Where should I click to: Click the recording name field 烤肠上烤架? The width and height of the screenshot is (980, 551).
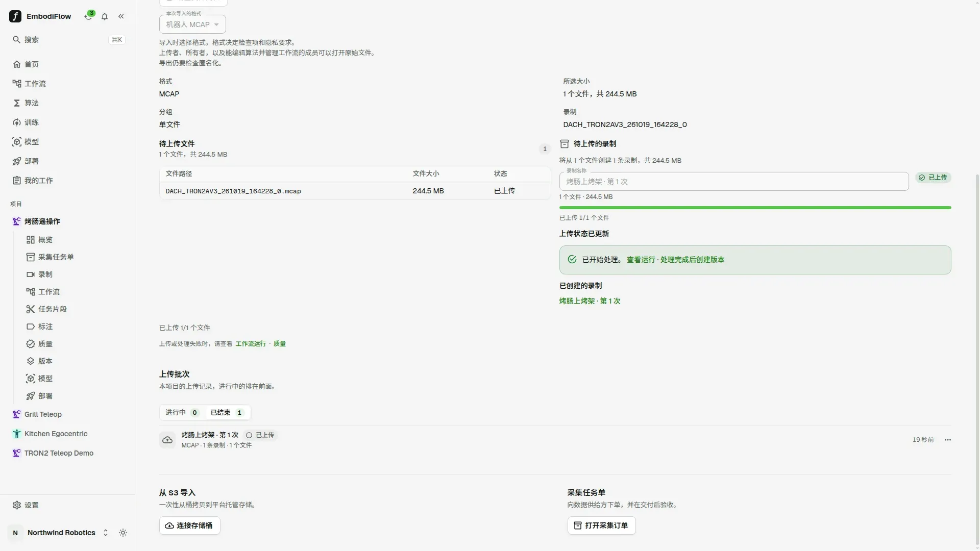[733, 182]
